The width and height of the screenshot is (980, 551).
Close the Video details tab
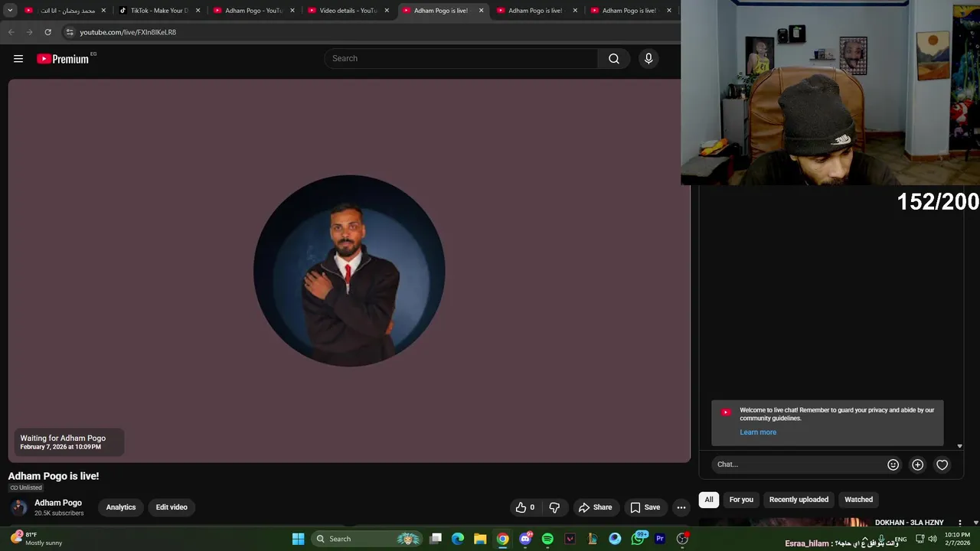(387, 11)
